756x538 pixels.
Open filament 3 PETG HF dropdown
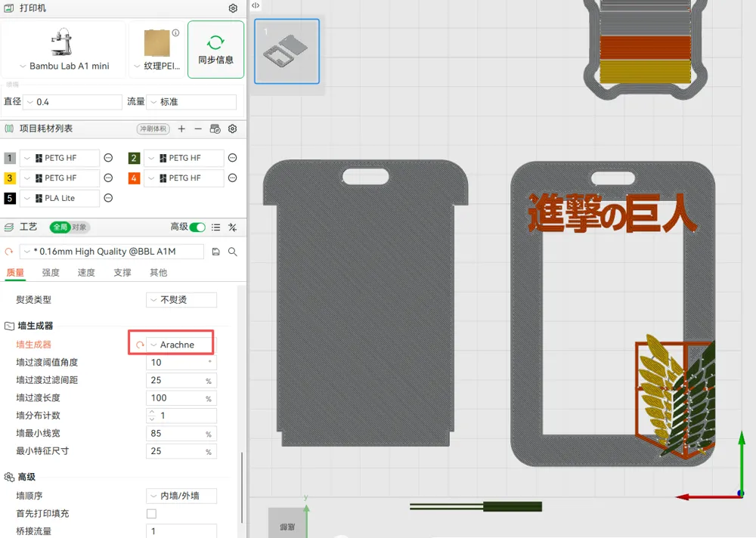[x=60, y=178]
